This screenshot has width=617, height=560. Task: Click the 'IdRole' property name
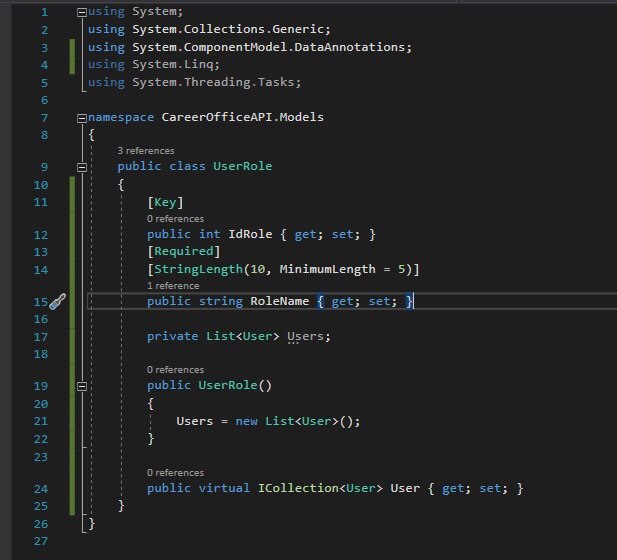click(x=250, y=234)
